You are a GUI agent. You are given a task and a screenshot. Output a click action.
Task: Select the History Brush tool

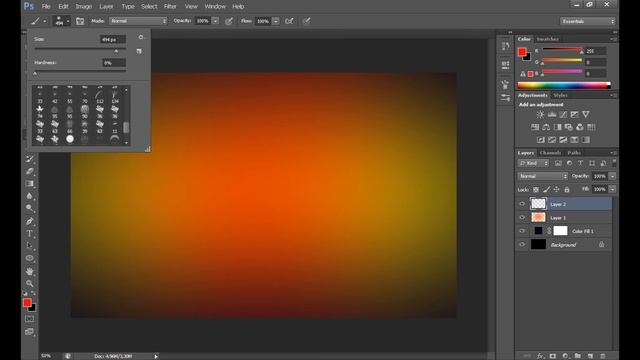(x=29, y=159)
